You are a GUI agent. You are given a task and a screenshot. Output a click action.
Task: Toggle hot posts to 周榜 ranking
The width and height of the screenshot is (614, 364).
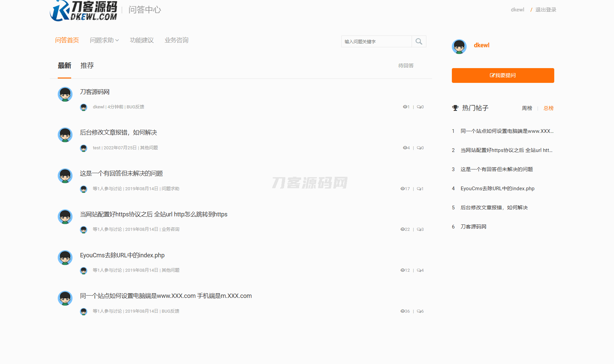[x=527, y=108]
